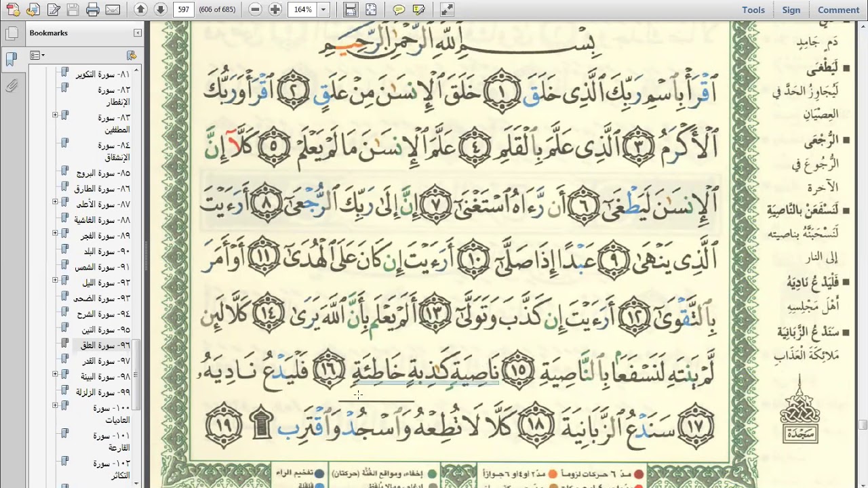Expand bookmark ٨٩ سورة الفجر

pyautogui.click(x=55, y=233)
